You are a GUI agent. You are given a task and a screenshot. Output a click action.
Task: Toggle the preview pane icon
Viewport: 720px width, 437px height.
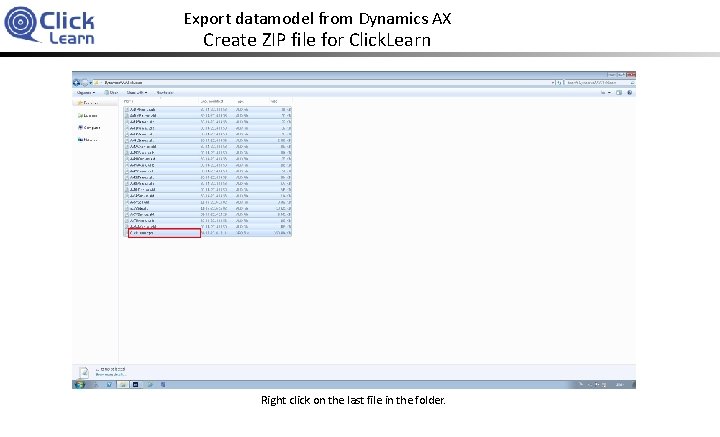[619, 93]
